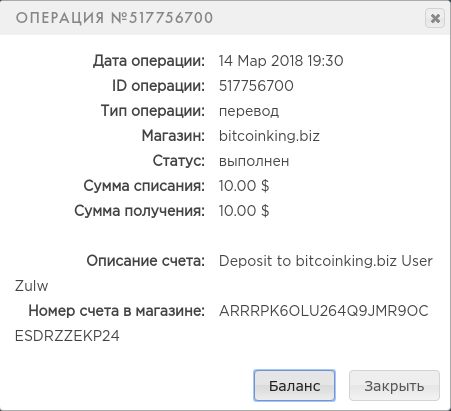Click the Сумма списания amount 10.00 $

pos(244,186)
